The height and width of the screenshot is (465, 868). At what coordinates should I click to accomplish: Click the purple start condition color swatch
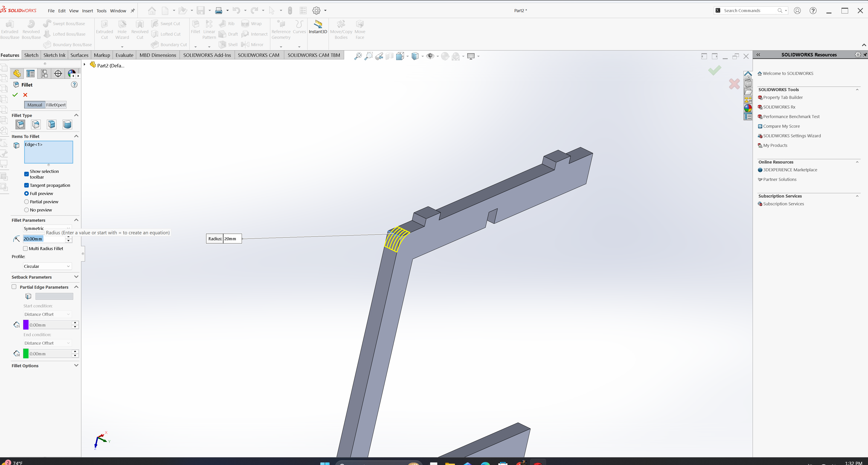click(26, 325)
